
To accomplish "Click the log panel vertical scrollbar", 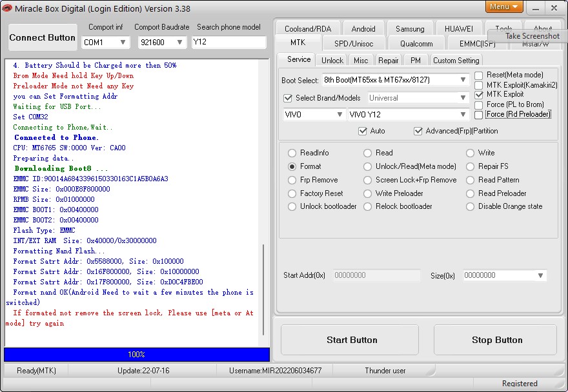I will (263, 289).
